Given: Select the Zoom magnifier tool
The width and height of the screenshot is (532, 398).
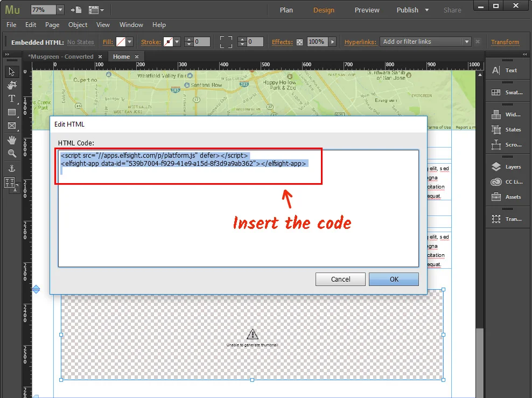Looking at the screenshot, I should tap(12, 153).
